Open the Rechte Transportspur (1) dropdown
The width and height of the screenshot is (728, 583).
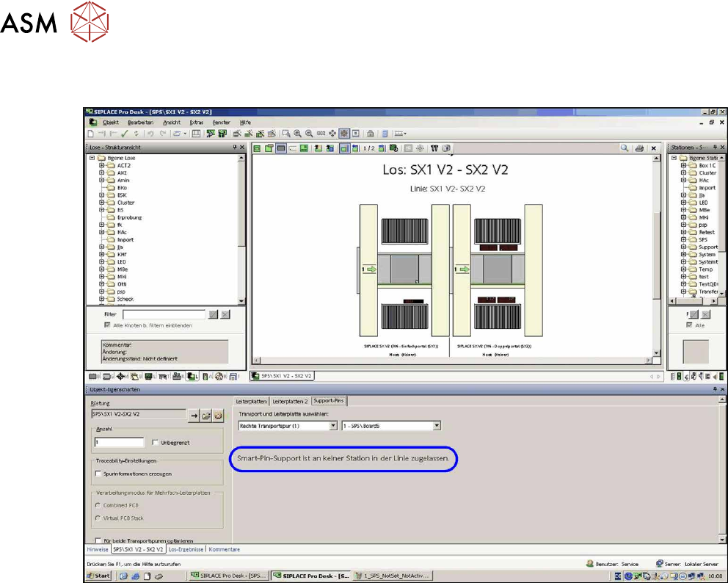pos(333,426)
